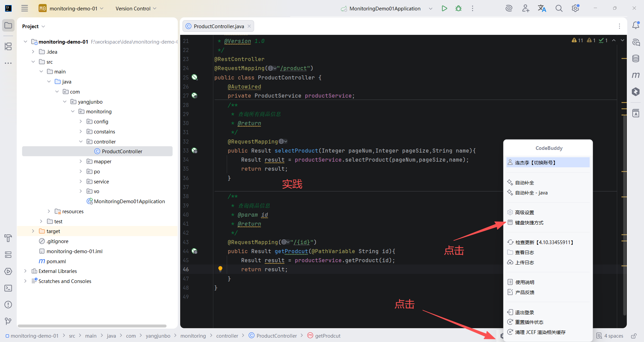Collapse the src folder
644x342 pixels.
tap(33, 62)
